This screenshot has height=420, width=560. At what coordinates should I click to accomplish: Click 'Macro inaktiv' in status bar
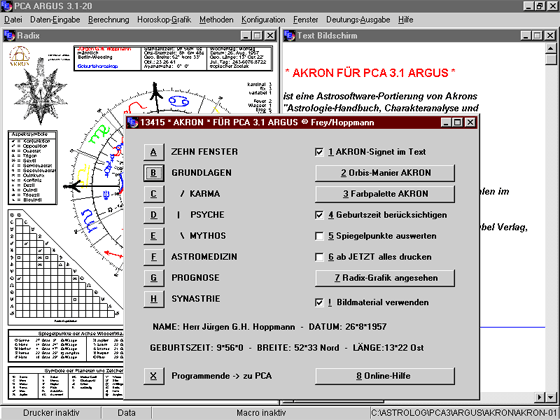[261, 413]
